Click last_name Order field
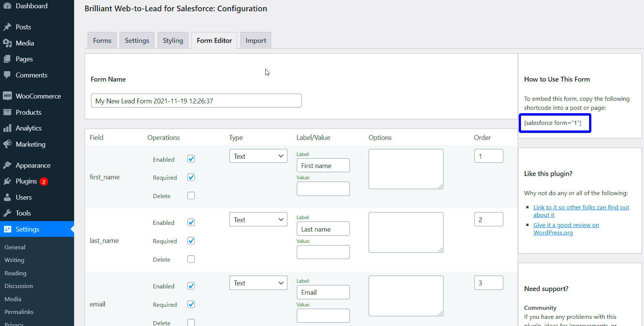 489,219
